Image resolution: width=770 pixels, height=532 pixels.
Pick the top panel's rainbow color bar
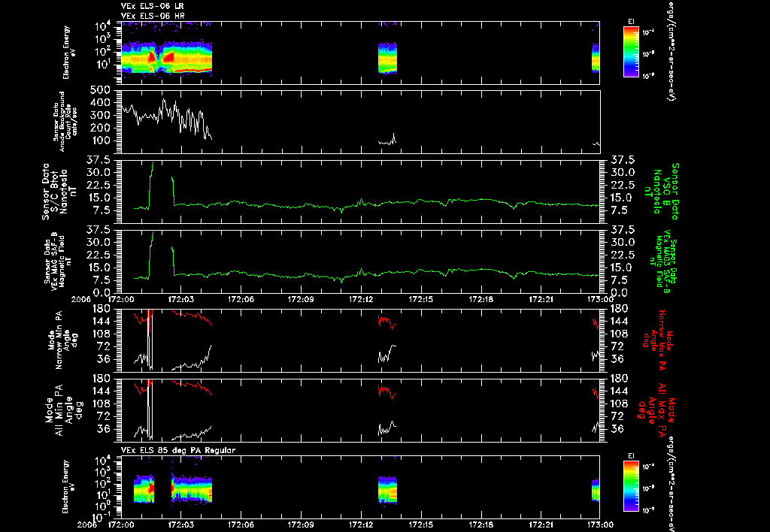tap(631, 52)
